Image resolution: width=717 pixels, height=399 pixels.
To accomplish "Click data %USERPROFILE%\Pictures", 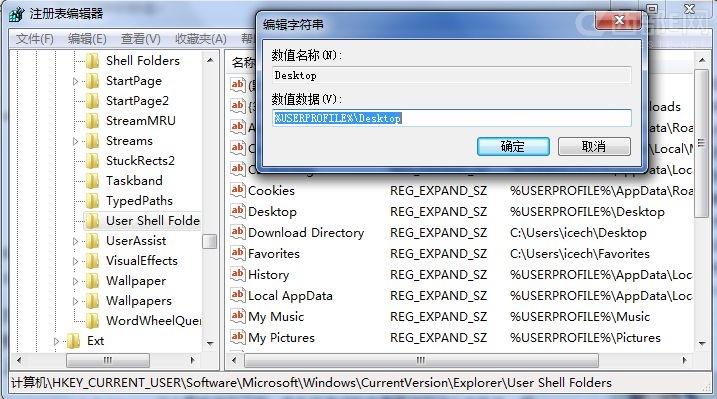I will [x=585, y=337].
